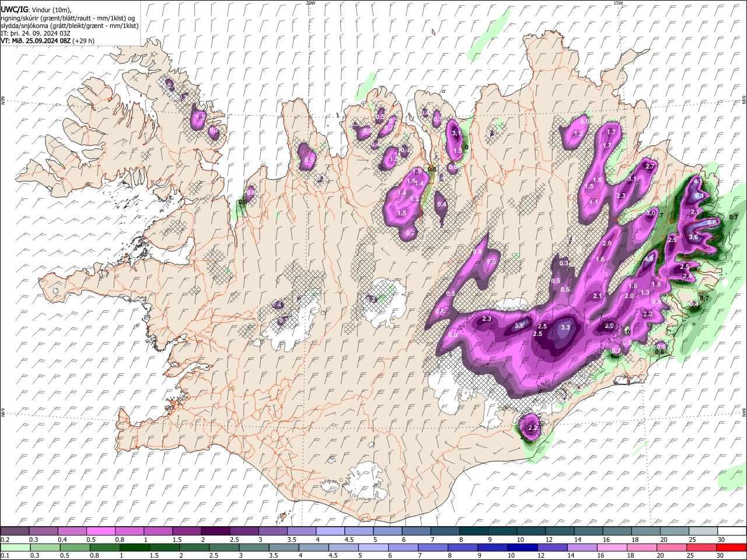This screenshot has height=560, width=747.
Task: Click the 'IT: þri. 24. 09. 2024 03Z' line
Action: coord(36,33)
